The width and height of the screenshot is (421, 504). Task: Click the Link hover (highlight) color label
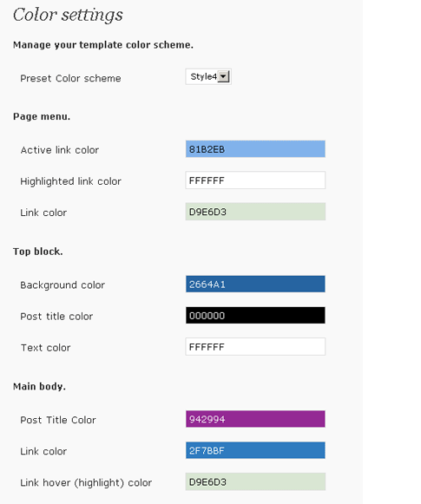[x=86, y=483]
